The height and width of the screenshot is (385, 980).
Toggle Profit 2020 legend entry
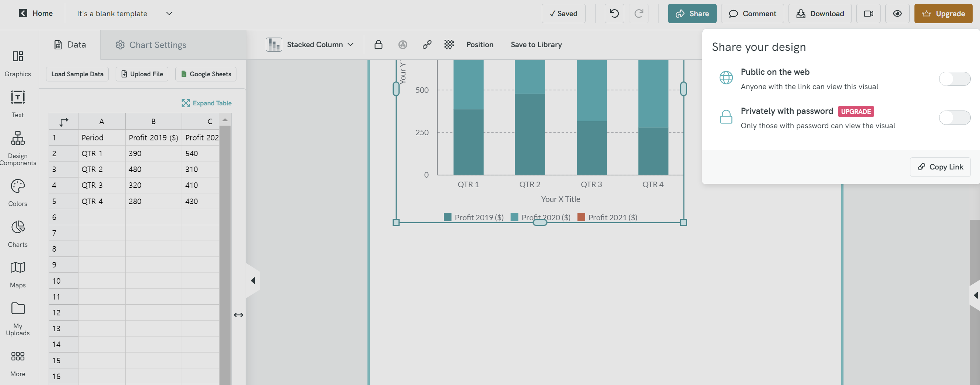click(x=540, y=217)
